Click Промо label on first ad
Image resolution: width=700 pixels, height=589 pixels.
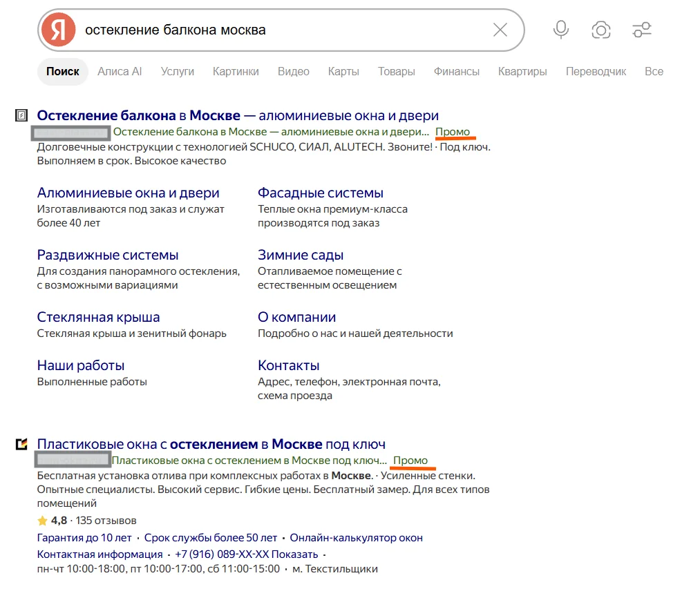tap(453, 132)
